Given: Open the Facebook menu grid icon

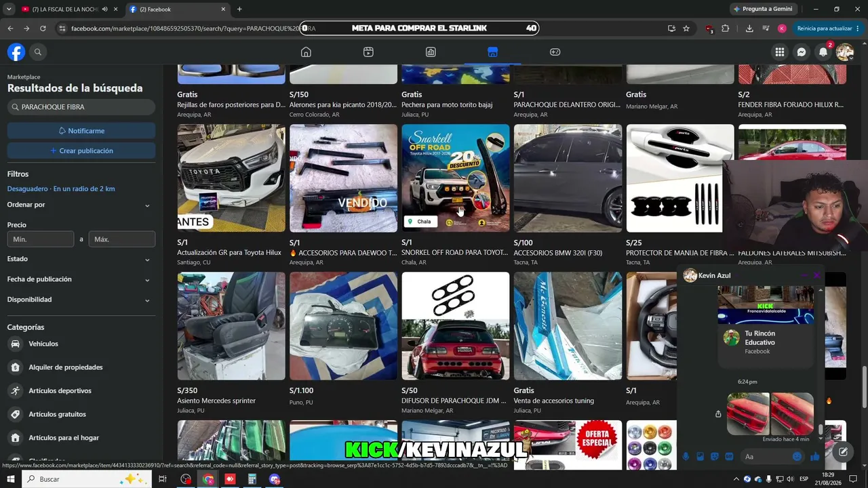Looking at the screenshot, I should tap(780, 52).
